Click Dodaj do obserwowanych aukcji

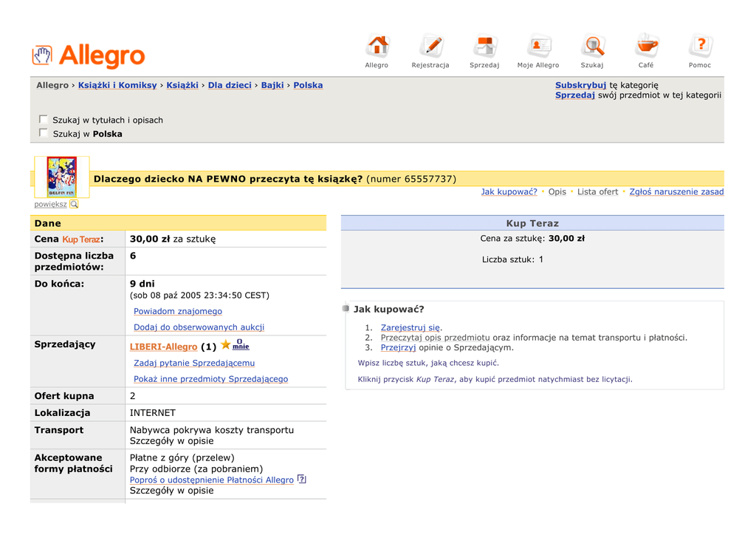tap(199, 327)
